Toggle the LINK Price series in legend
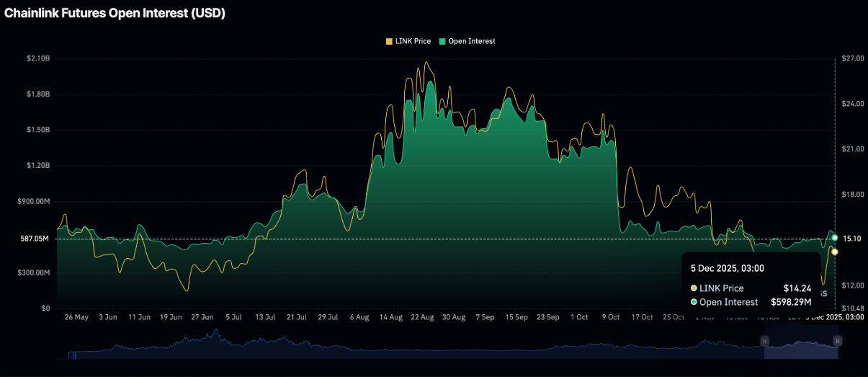 tap(413, 41)
